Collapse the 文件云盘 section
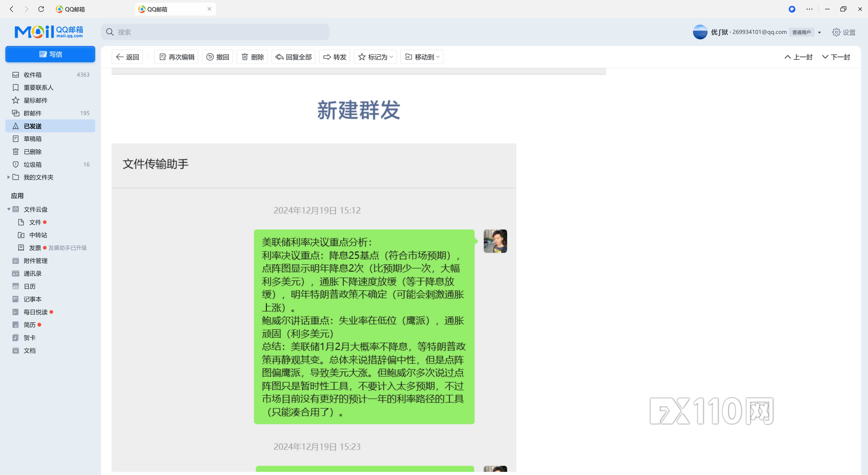 8,209
